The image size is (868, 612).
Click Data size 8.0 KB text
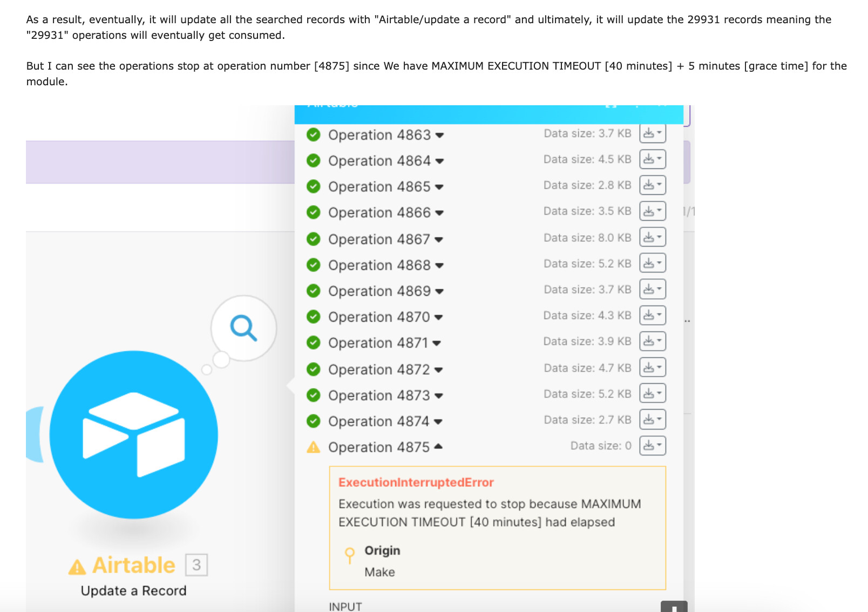tap(587, 237)
